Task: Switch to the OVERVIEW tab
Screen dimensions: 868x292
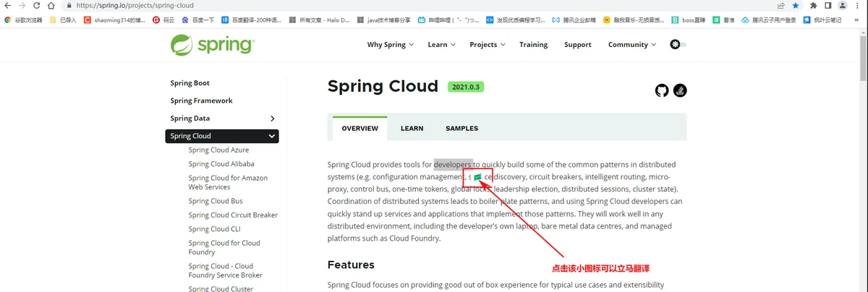Action: click(x=359, y=129)
